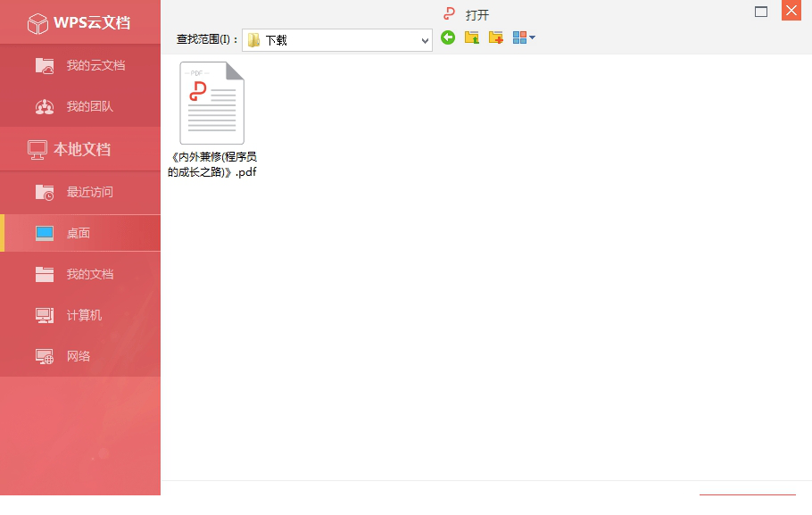
Task: Click the WPS云文档 header
Action: [x=80, y=23]
